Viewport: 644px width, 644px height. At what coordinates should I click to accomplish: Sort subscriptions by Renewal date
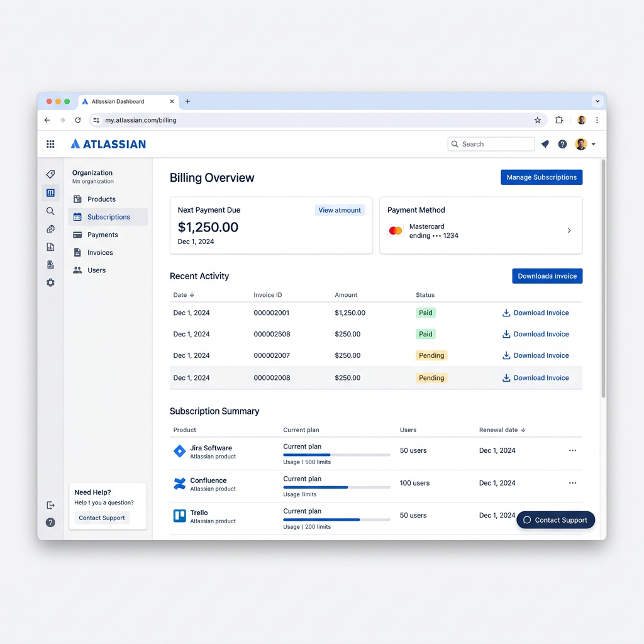point(502,430)
